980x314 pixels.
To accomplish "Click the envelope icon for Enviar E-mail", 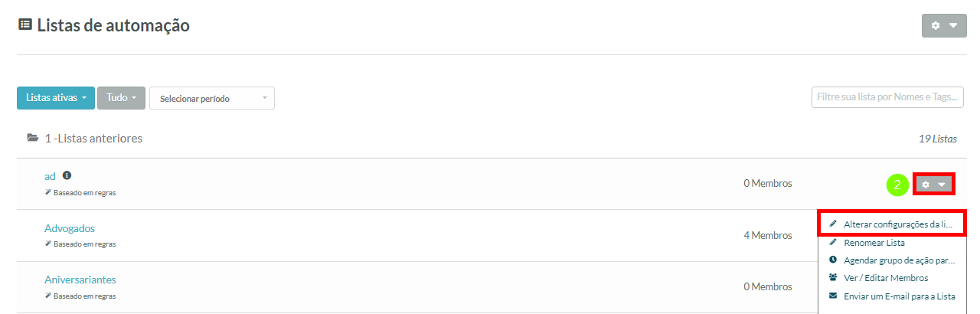I will coord(833,296).
